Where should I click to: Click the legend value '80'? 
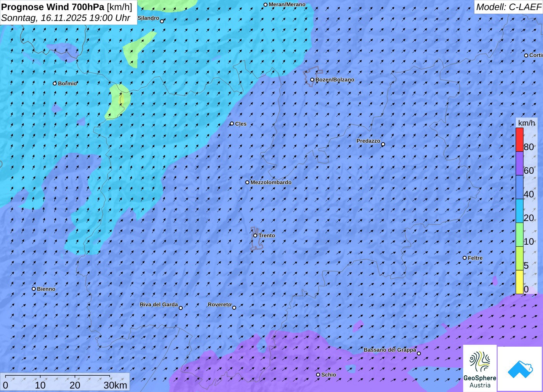coord(529,147)
